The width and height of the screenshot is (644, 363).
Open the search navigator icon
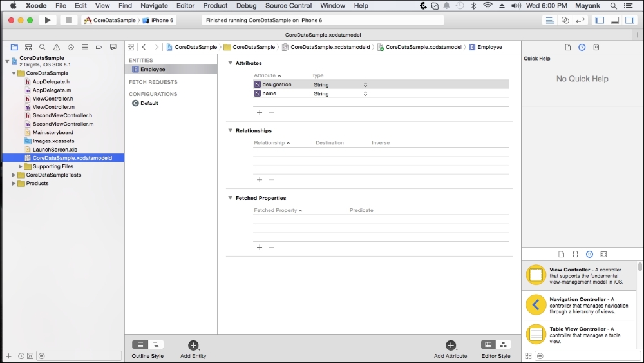(x=43, y=47)
